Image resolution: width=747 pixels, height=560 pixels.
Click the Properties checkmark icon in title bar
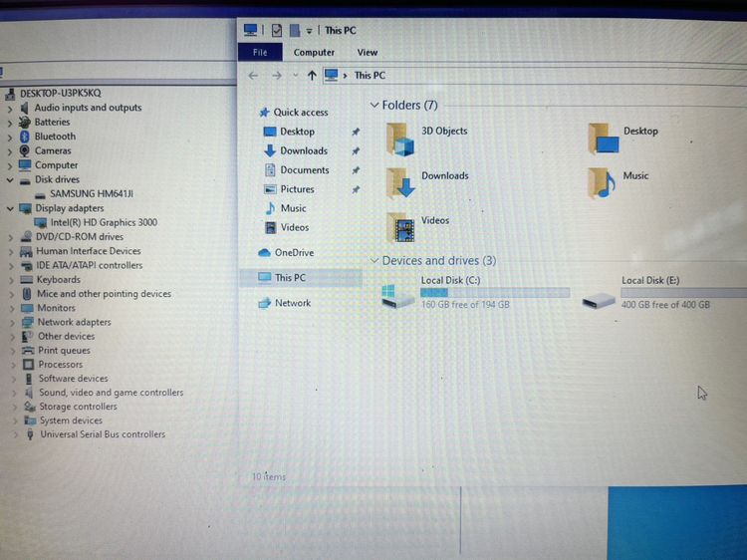click(277, 31)
